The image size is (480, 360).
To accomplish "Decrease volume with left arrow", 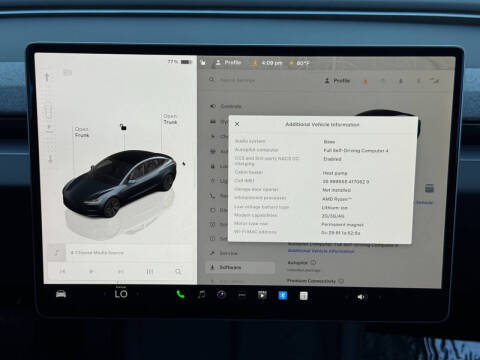I will 346,297.
